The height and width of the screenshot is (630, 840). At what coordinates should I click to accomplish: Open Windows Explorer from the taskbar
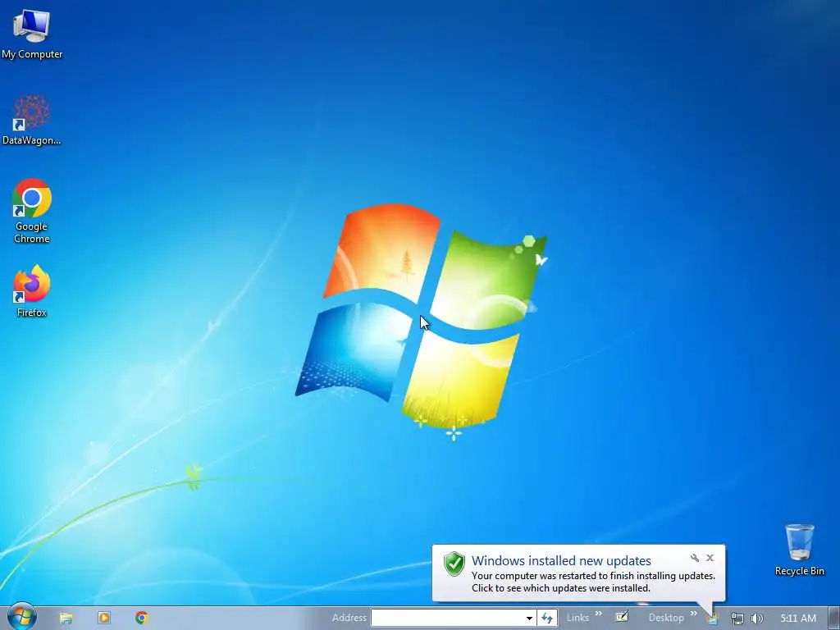pyautogui.click(x=66, y=619)
